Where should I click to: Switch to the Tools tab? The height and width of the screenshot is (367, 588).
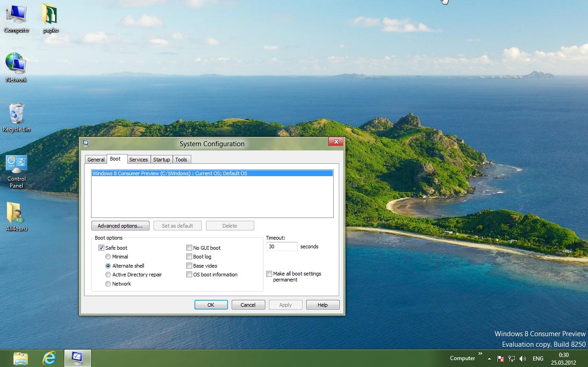182,160
